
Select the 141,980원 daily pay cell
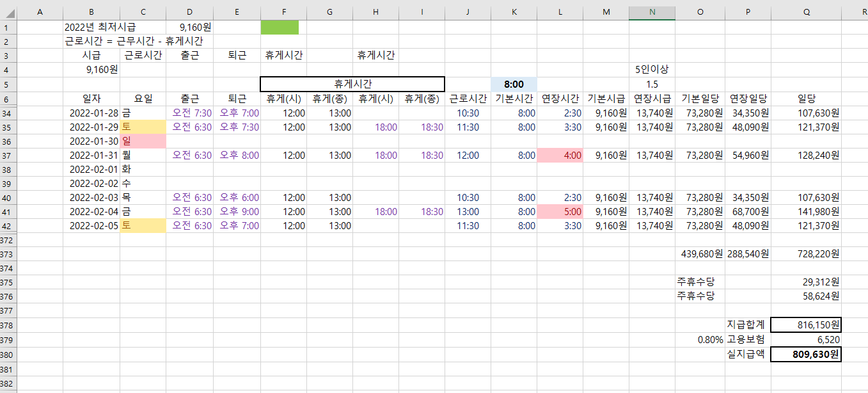click(x=806, y=212)
